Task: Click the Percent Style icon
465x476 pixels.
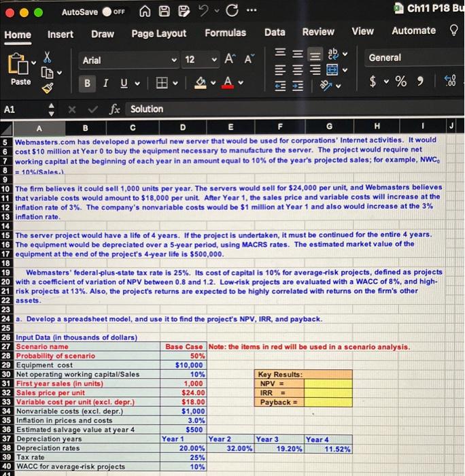Action: coord(400,81)
